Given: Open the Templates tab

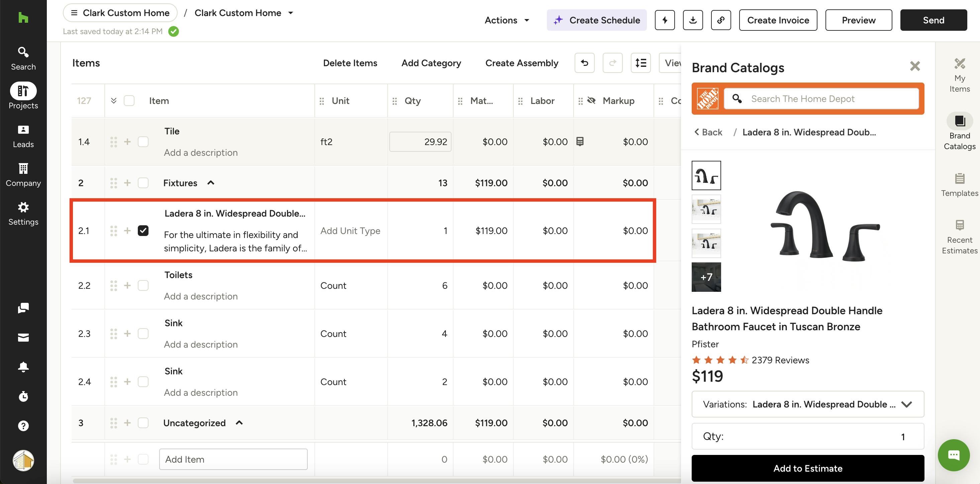Looking at the screenshot, I should pyautogui.click(x=960, y=185).
